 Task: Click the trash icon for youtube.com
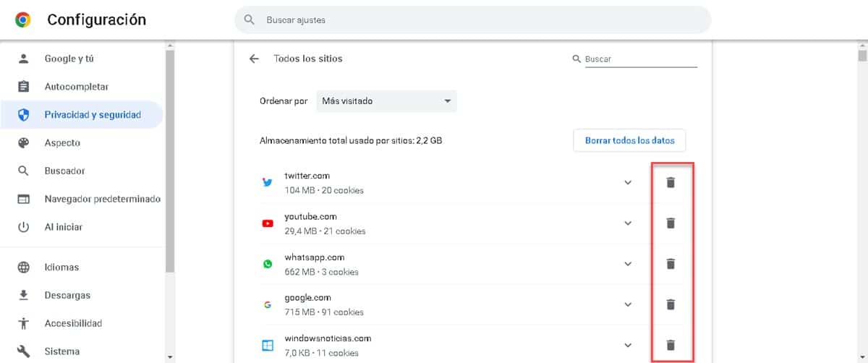click(671, 223)
